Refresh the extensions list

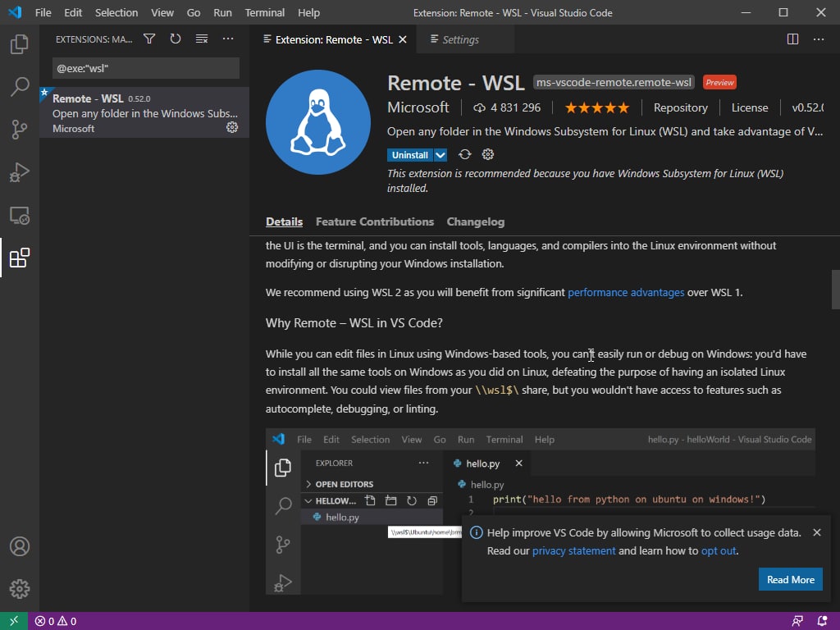176,39
